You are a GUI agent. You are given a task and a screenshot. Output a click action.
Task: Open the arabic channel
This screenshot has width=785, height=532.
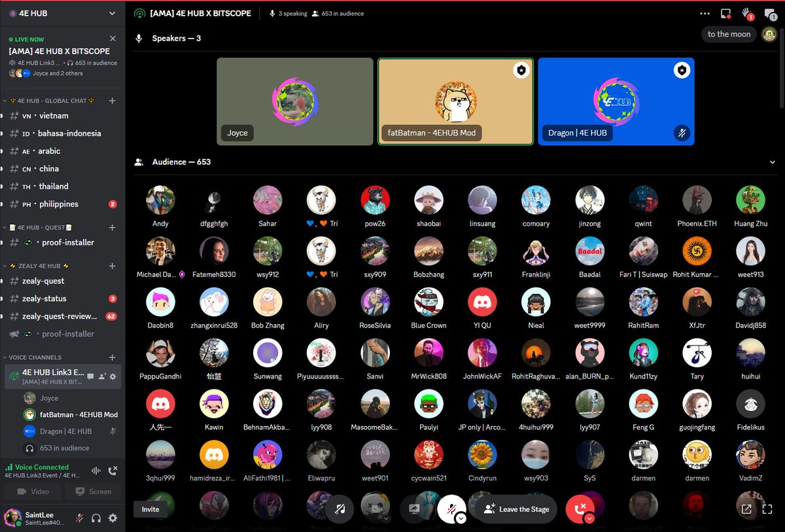[62, 151]
